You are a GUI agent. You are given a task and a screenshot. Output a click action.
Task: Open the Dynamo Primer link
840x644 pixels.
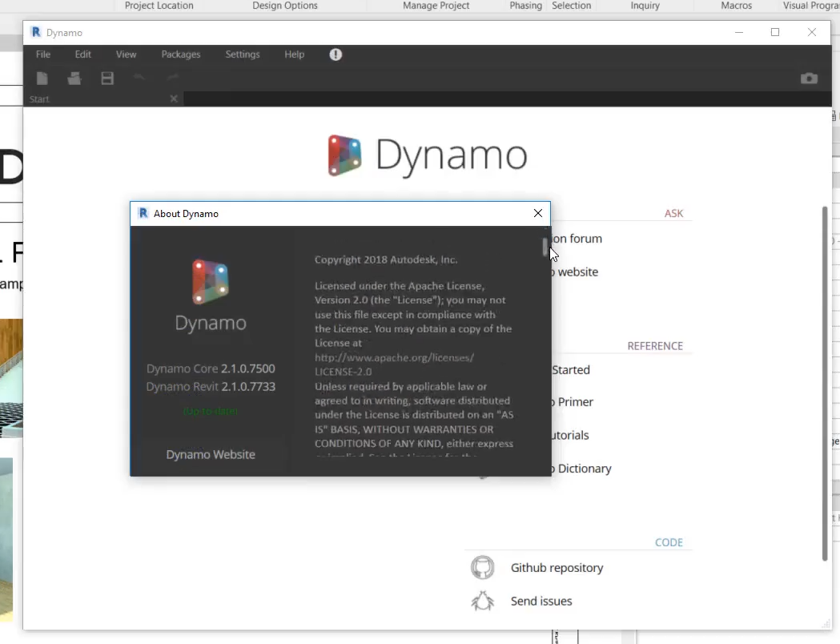click(x=572, y=402)
